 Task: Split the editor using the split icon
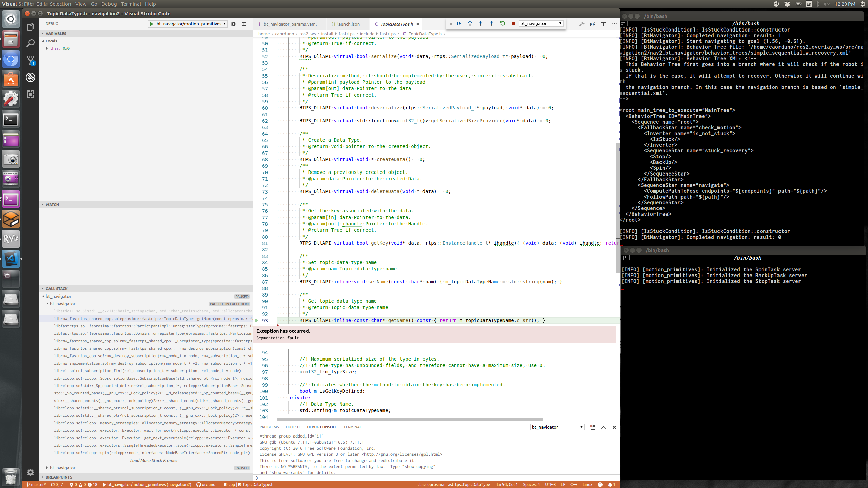tap(604, 24)
